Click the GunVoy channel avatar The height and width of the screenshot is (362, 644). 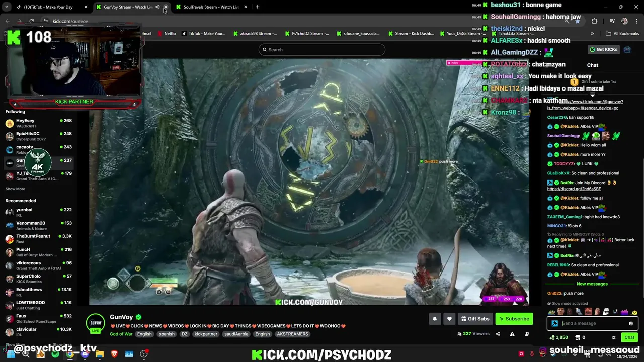(x=96, y=323)
